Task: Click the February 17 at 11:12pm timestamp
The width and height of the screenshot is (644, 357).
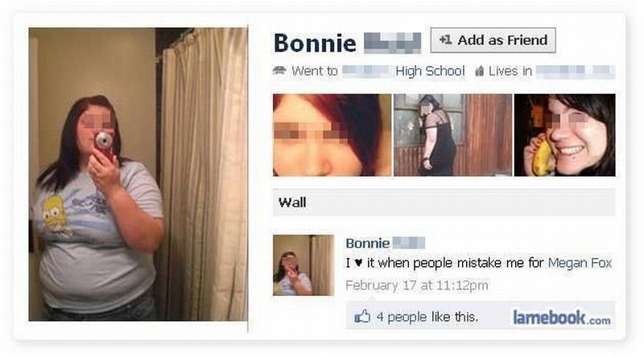Action: coord(417,285)
